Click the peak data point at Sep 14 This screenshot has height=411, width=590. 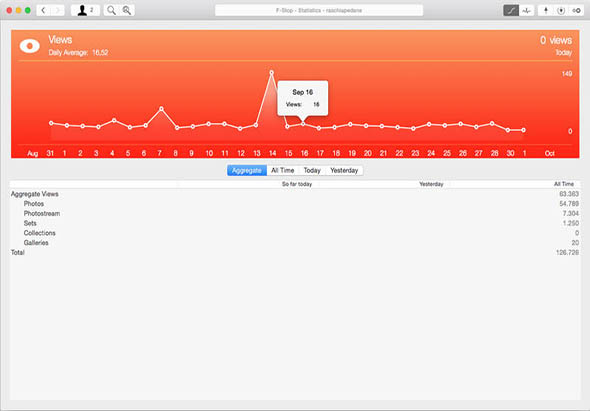point(271,72)
